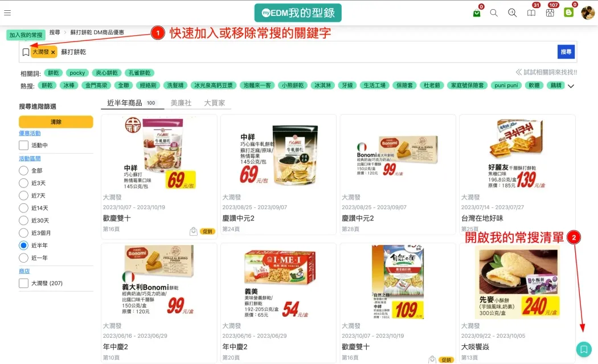The image size is (598, 364).
Task: Remove the 大潤發 tag from search
Action: (53, 52)
